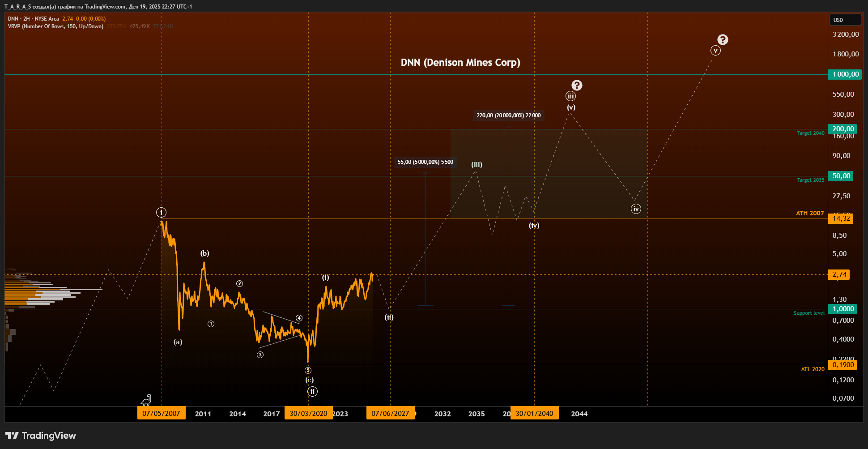The height and width of the screenshot is (449, 868).
Task: Click the 2032 label on time axis
Action: [x=443, y=414]
